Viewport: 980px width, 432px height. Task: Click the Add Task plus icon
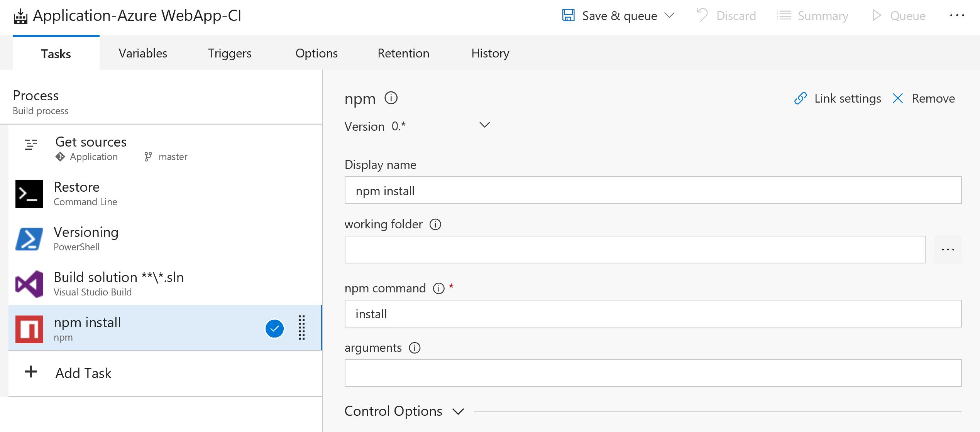[31, 372]
